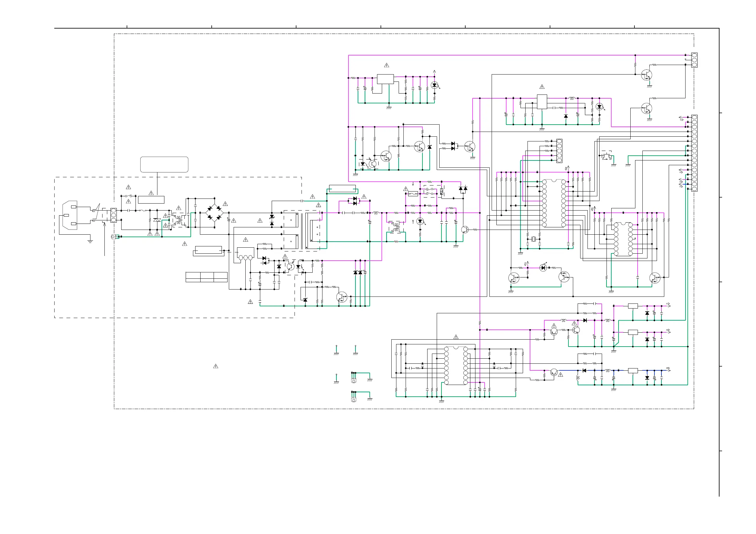Select the empty rounded rectangle callout box
The width and height of the screenshot is (756, 534).
point(164,165)
